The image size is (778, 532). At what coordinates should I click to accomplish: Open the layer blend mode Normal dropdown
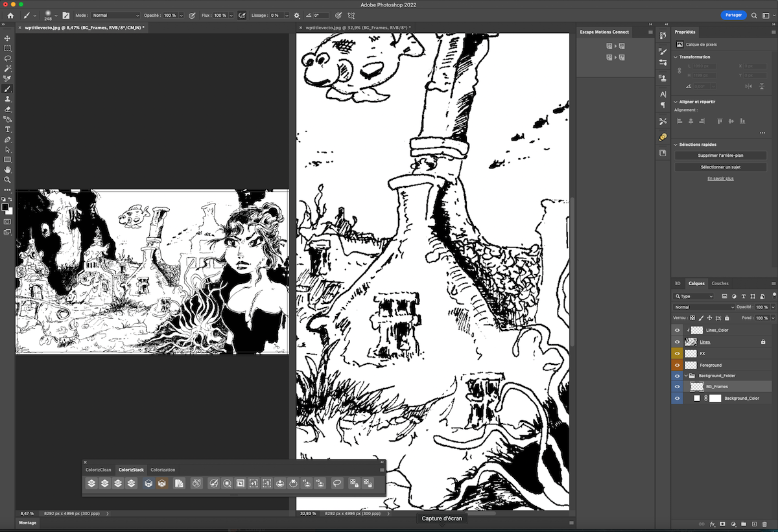[705, 307]
